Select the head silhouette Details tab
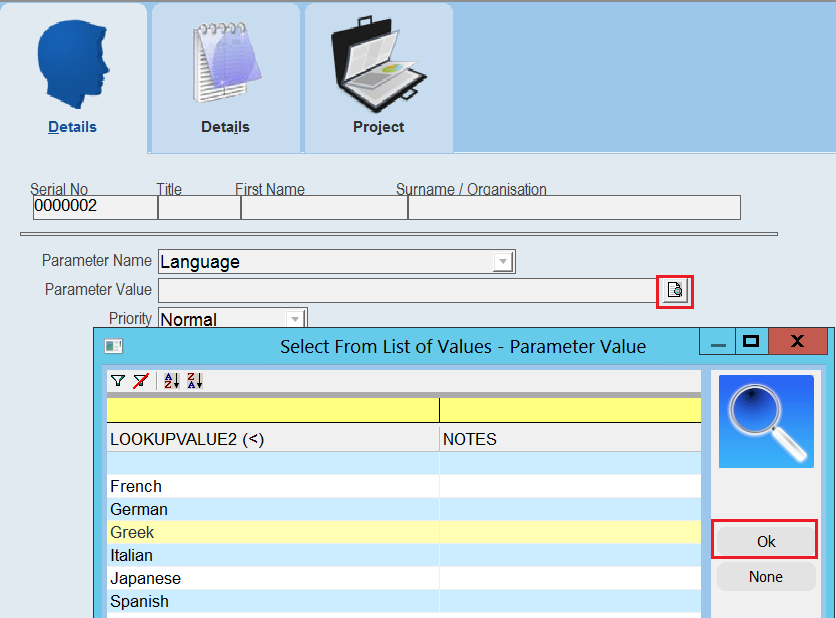836x618 pixels. 73,78
